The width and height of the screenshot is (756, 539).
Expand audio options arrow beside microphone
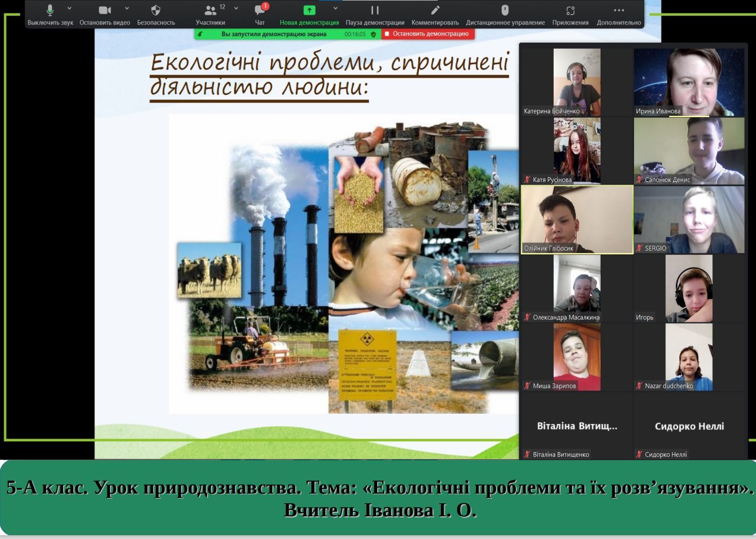click(69, 9)
